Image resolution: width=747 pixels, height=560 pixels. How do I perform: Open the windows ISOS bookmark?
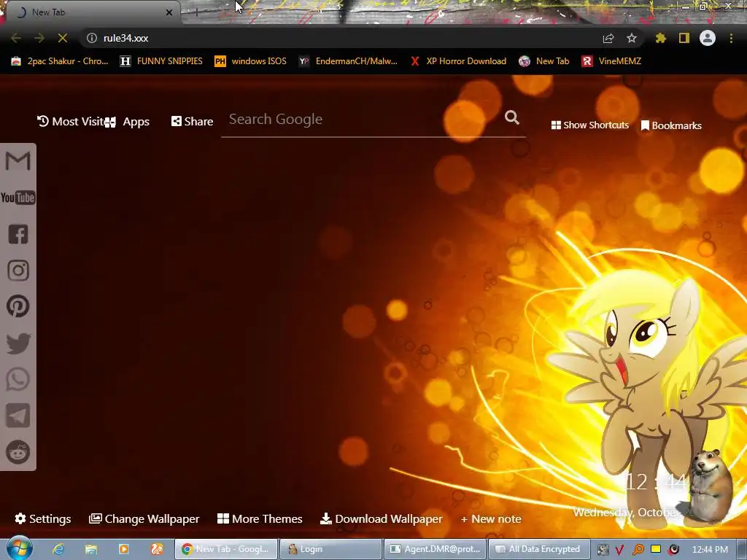(251, 61)
